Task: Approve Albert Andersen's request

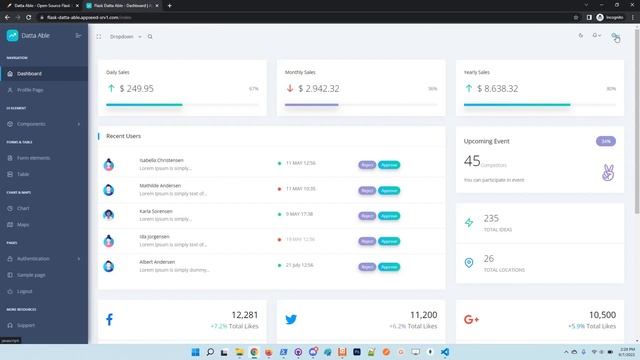Action: click(389, 267)
